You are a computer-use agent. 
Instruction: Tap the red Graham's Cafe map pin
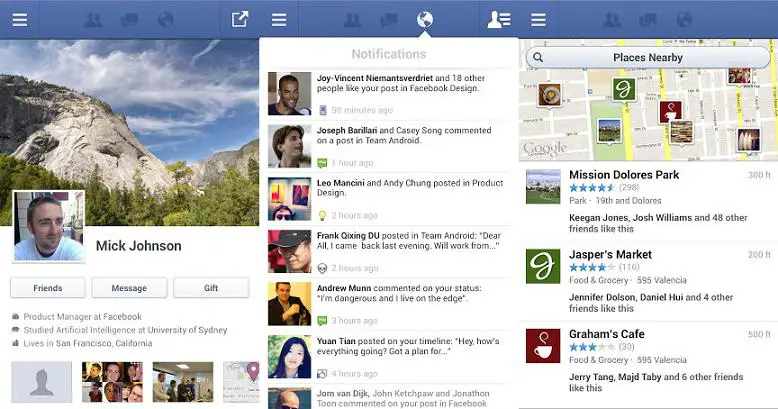click(670, 113)
